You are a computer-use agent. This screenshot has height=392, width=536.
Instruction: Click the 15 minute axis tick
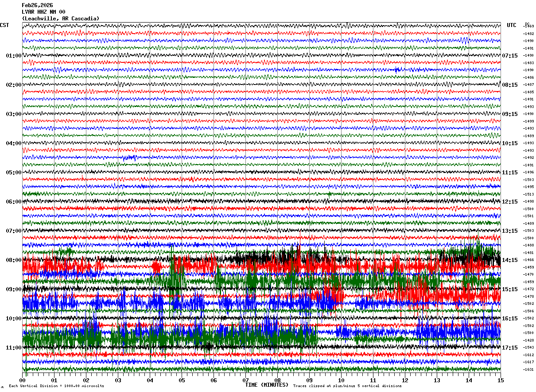point(501,380)
